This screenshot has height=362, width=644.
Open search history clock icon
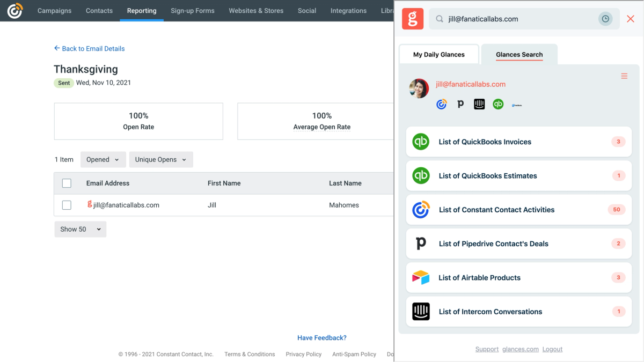click(605, 19)
